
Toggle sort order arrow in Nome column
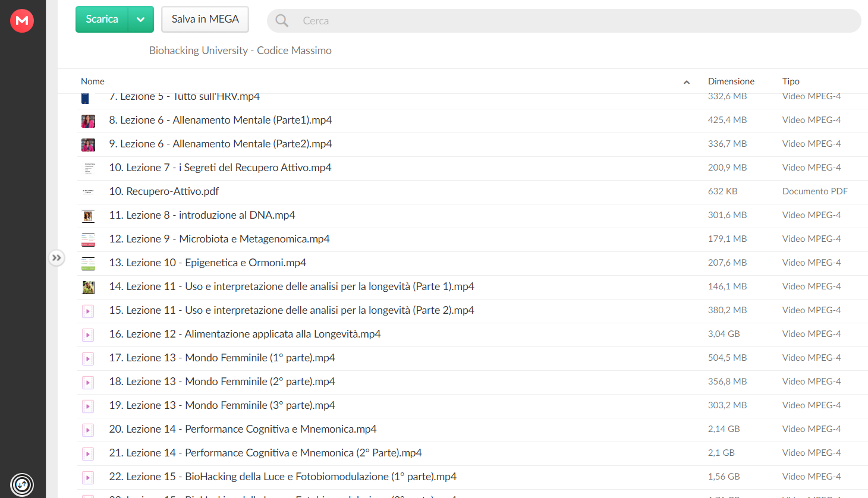[687, 82]
